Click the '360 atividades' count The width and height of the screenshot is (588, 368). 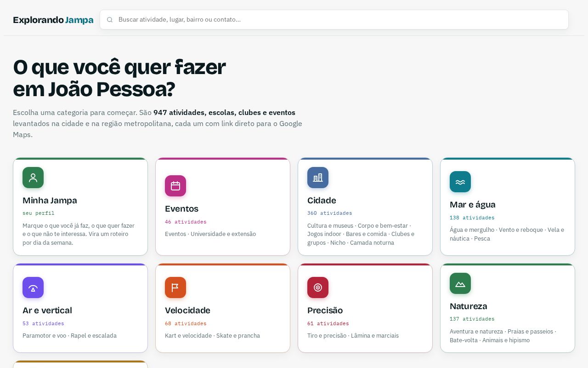(x=330, y=213)
